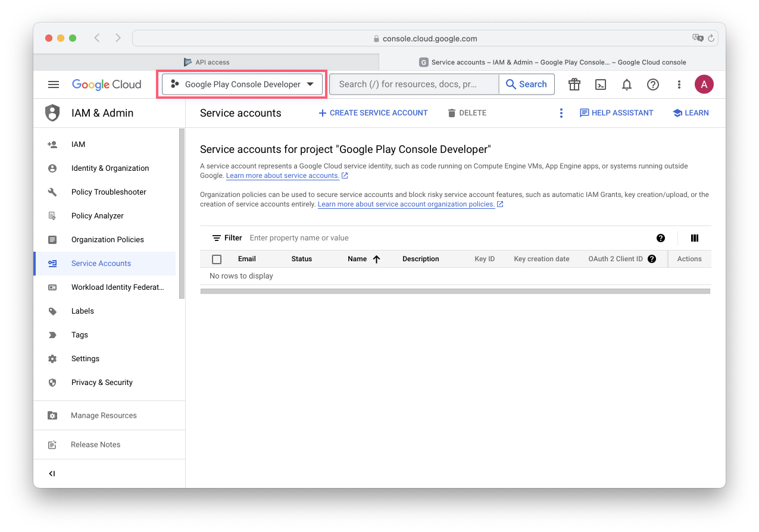Screen dimensions: 759x532
Task: Click the Safari back arrow
Action: 96,38
